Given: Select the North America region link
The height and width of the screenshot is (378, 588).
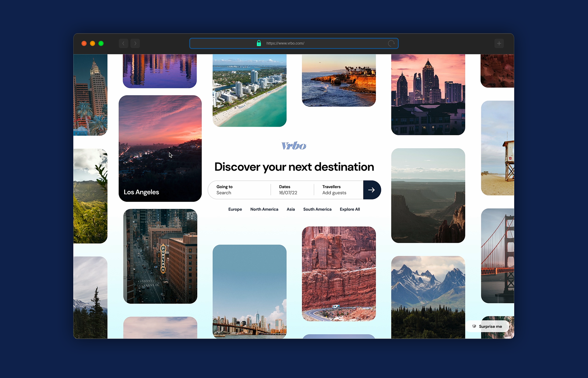Looking at the screenshot, I should tap(264, 209).
